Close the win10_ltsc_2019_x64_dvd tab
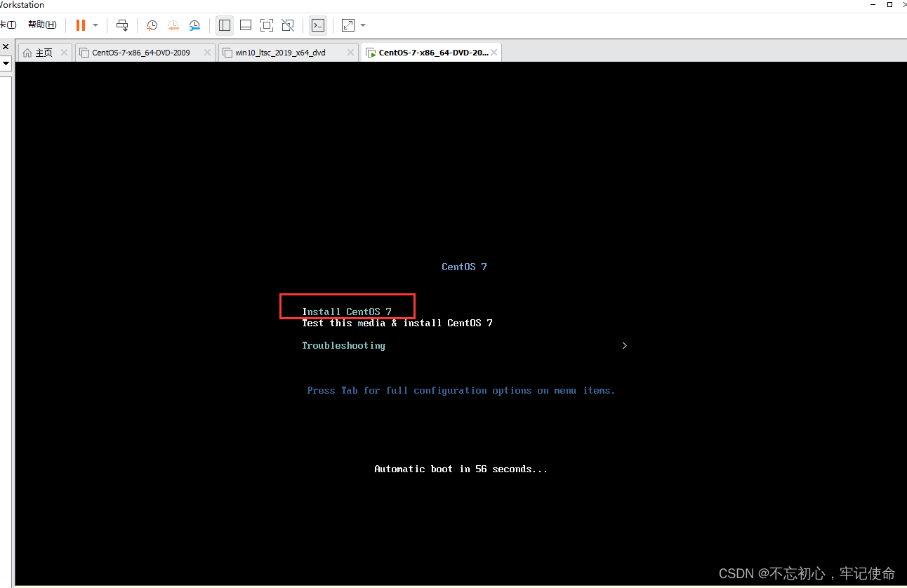 350,53
